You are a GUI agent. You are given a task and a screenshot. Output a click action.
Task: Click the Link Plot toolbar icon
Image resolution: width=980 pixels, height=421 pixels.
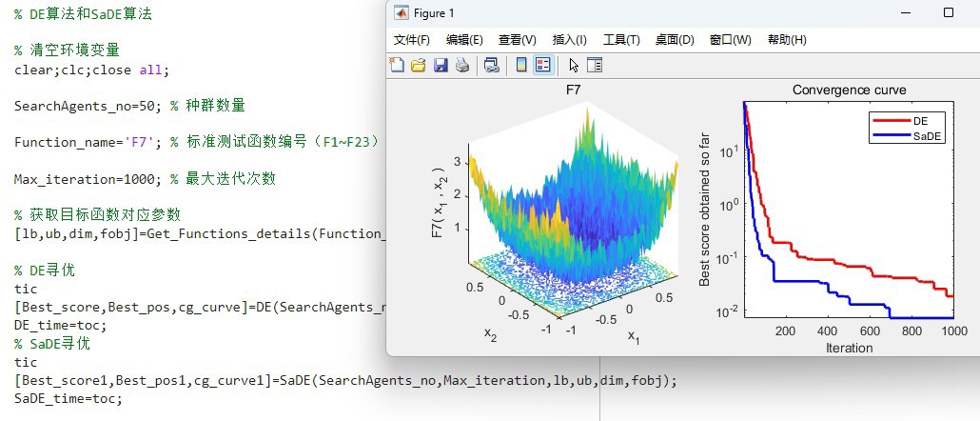coord(492,65)
